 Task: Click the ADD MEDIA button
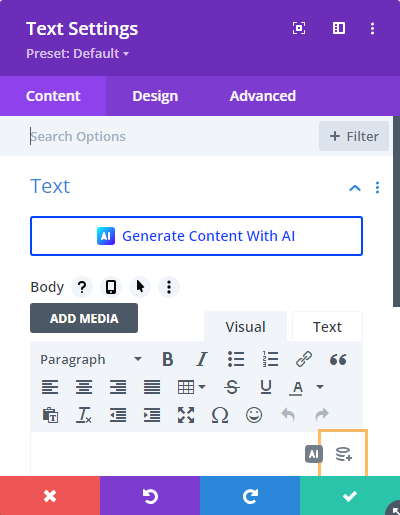84,318
